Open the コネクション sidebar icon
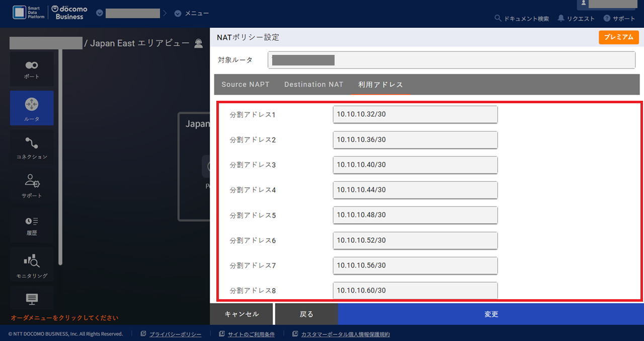 [x=32, y=148]
